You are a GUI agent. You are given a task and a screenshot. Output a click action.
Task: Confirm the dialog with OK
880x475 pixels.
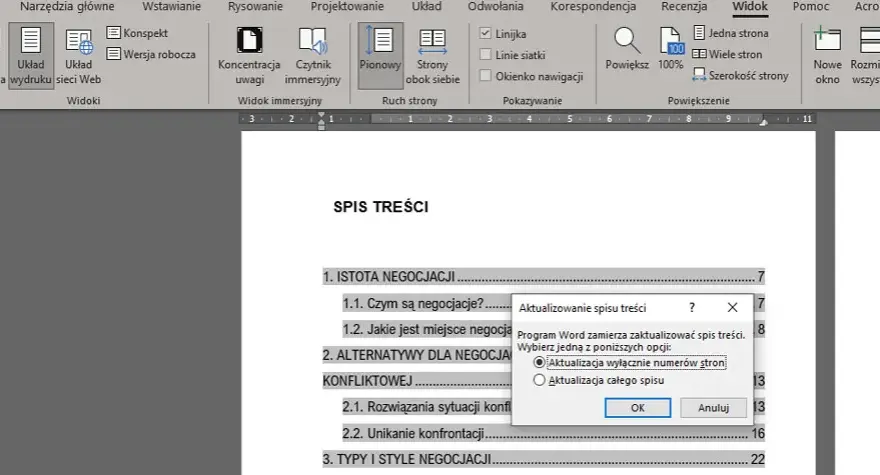[638, 408]
